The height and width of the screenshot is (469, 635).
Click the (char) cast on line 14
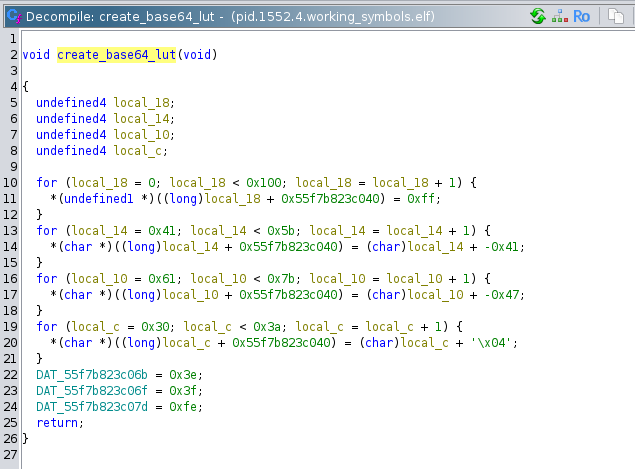386,247
